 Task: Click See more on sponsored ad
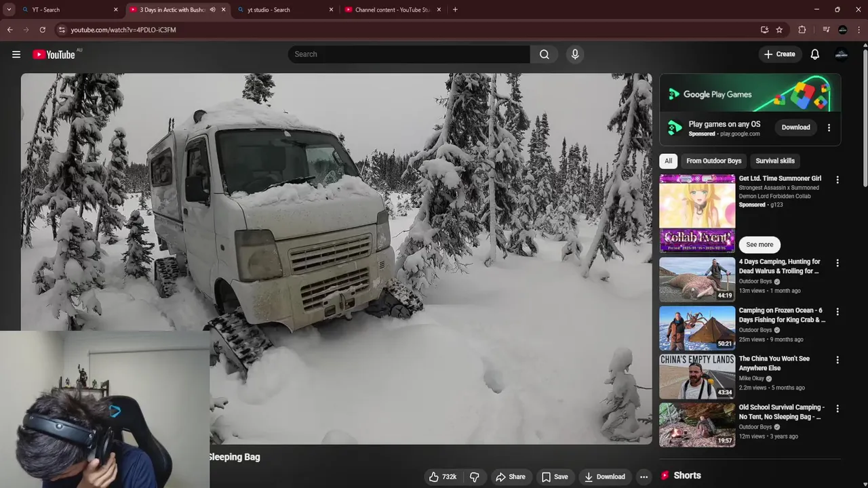tap(759, 245)
